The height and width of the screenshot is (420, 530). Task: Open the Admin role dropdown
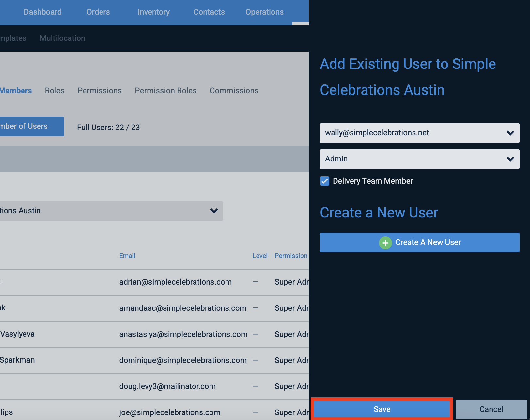(x=419, y=159)
